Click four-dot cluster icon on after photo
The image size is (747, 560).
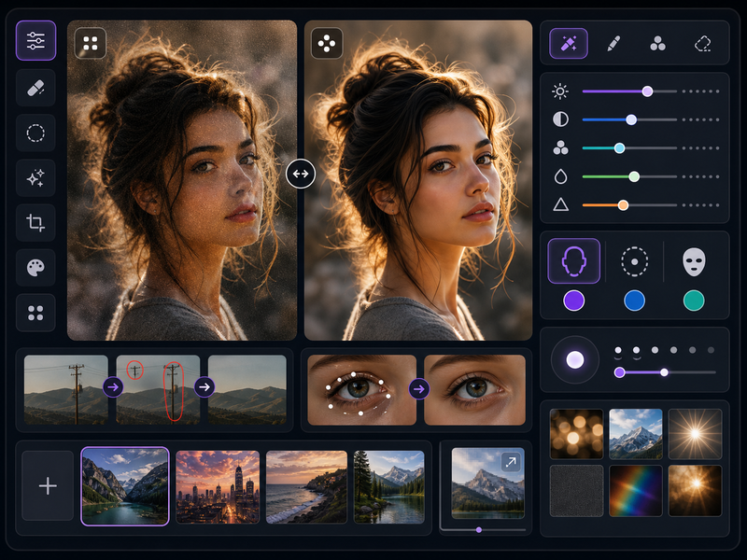pos(327,43)
